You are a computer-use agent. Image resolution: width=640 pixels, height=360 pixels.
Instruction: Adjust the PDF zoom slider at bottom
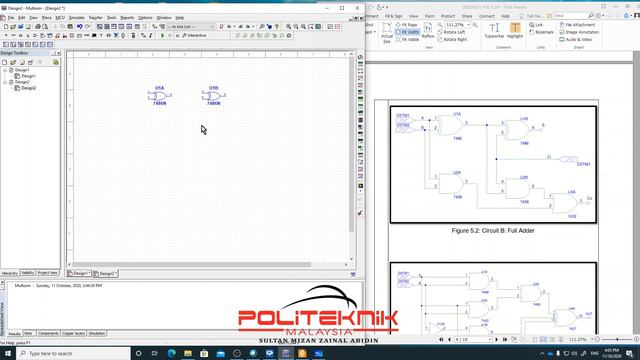click(616, 340)
